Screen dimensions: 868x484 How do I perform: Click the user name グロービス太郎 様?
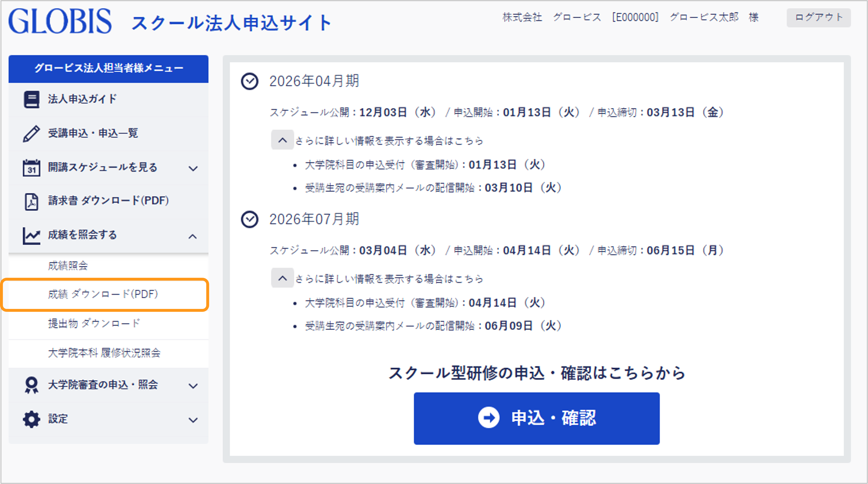tap(714, 17)
